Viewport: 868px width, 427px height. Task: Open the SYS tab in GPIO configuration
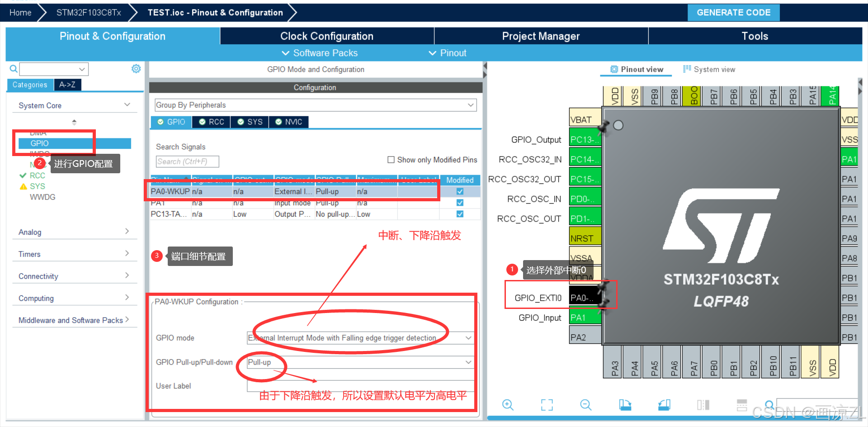[x=250, y=122]
